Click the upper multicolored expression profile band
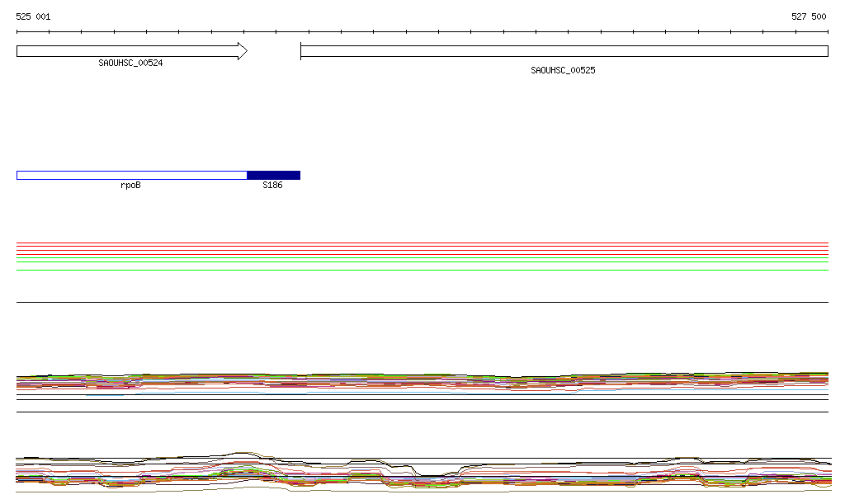This screenshot has height=504, width=845. (422, 381)
